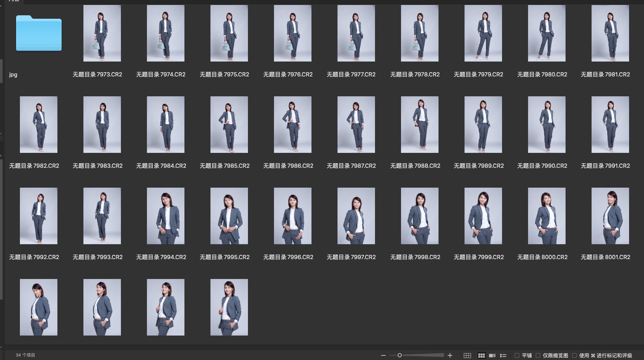Check 使用 ⌘ 进行标记和评级 option
The width and height of the screenshot is (644, 360).
pos(574,355)
